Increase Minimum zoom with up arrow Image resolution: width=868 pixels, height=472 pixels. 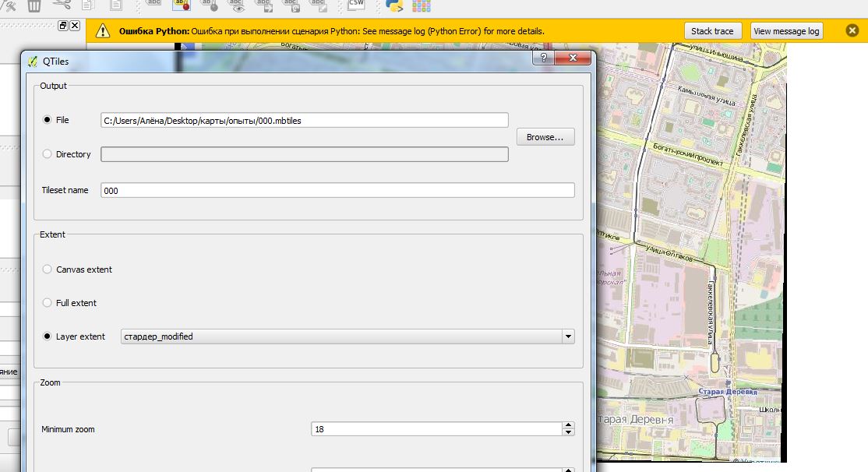tap(568, 425)
